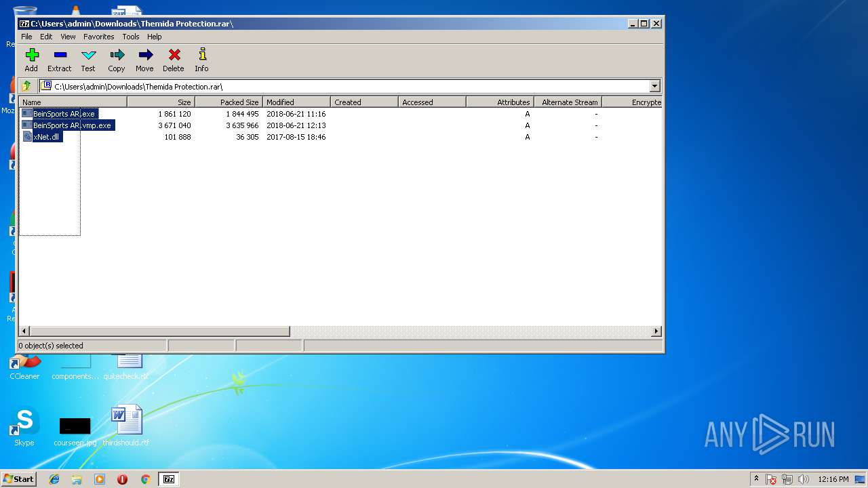The image size is (868, 488).
Task: Go up one folder level
Action: click(x=26, y=86)
